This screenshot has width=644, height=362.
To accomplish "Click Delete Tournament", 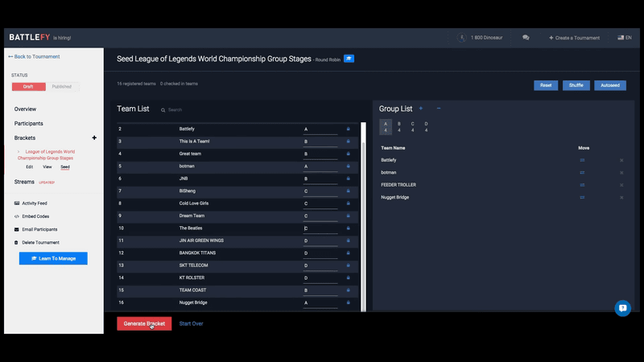I will [36, 243].
